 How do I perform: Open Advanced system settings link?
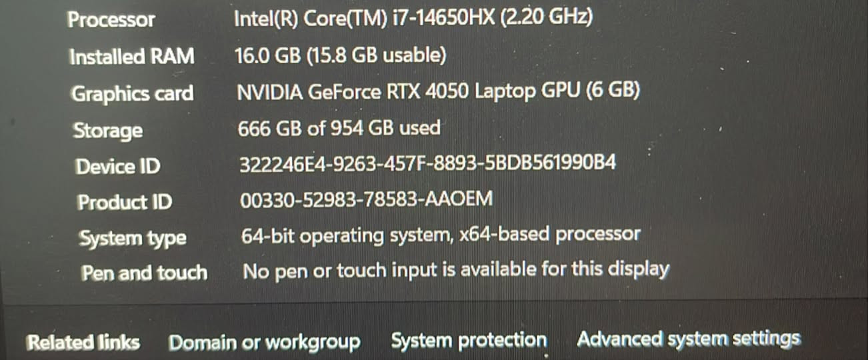(x=688, y=339)
